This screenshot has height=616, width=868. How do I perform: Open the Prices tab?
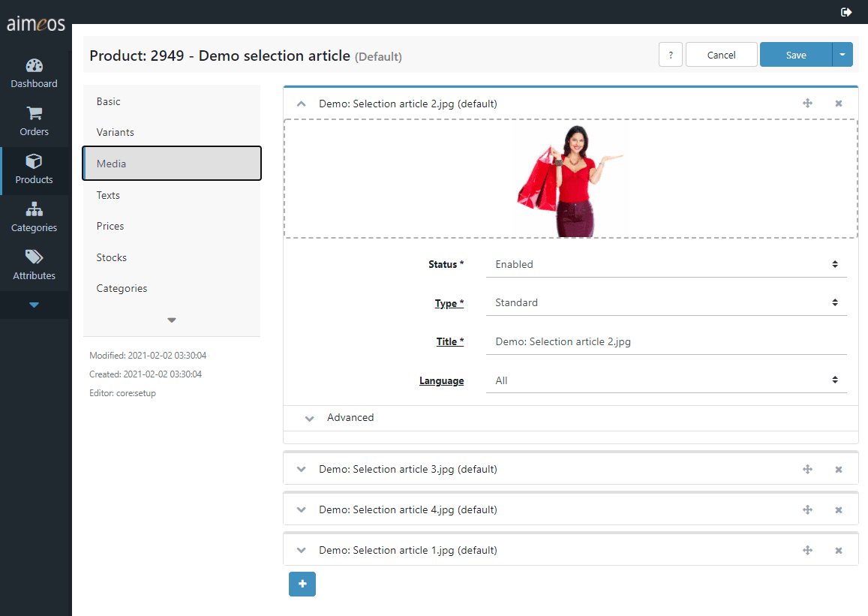(x=110, y=227)
